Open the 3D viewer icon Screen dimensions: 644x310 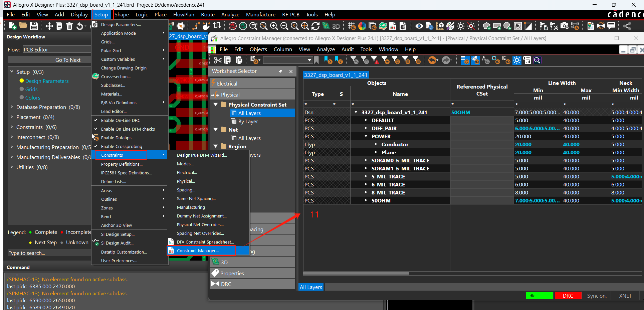[336, 26]
